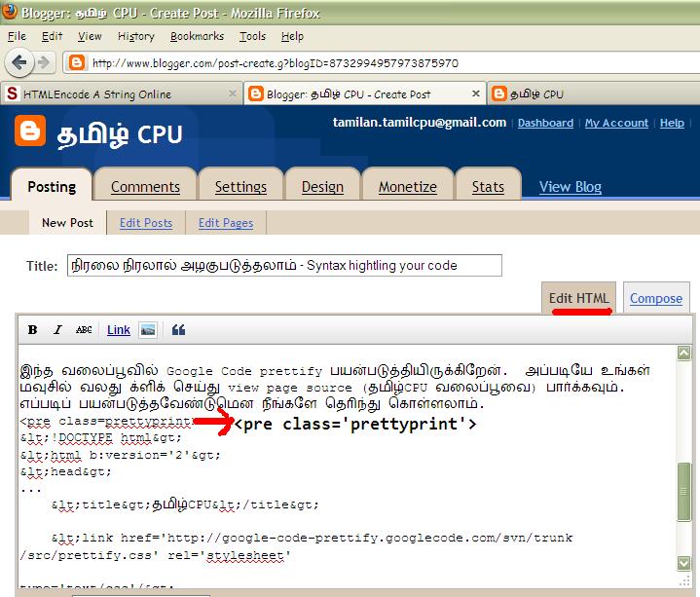This screenshot has width=700, height=597.
Task: Click the blog title தமிழ் CPU heading
Action: pyautogui.click(x=120, y=134)
